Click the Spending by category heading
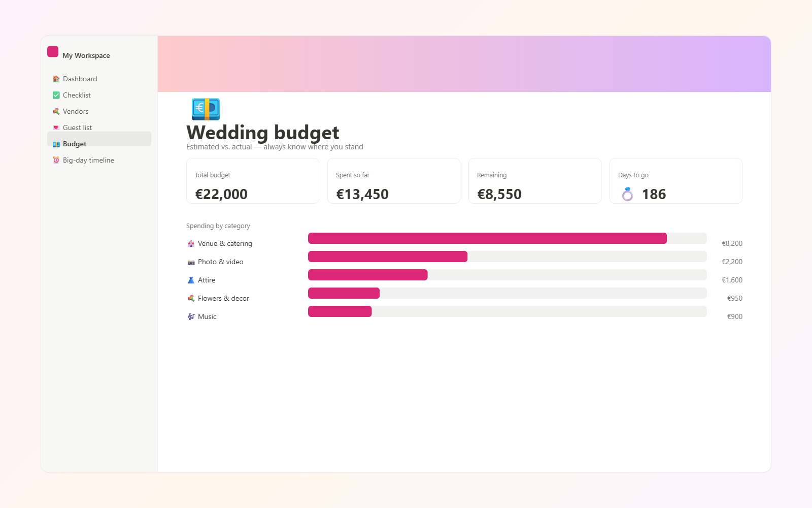This screenshot has width=812, height=508. (x=218, y=226)
